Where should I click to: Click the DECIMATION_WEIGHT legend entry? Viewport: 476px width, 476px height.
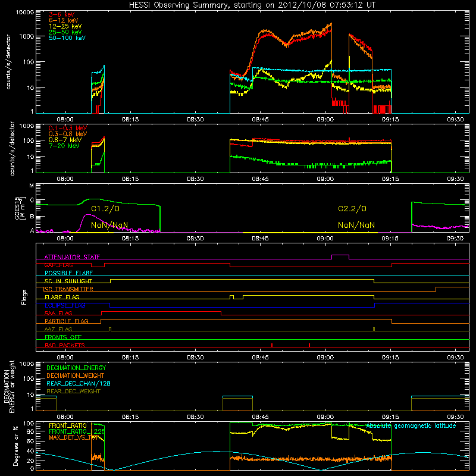click(x=76, y=375)
